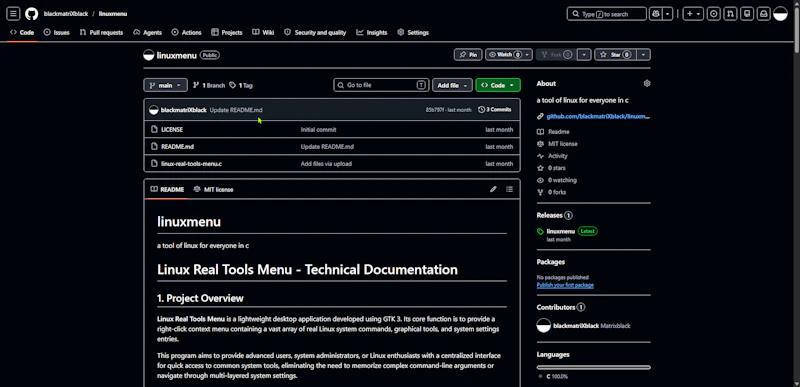
Task: Expand the Copilot dropdown arrow
Action: pos(668,14)
